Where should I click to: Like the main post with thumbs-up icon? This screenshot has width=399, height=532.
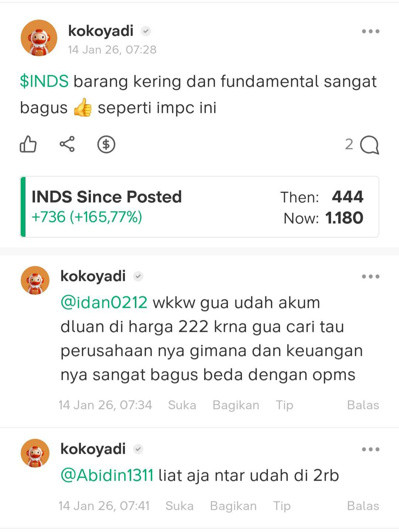click(x=28, y=144)
